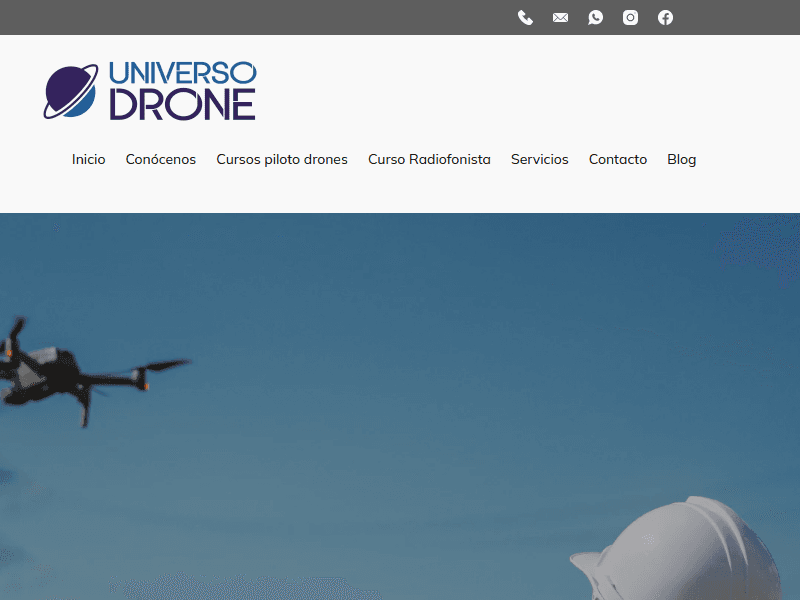Open the Facebook page icon

[665, 17]
